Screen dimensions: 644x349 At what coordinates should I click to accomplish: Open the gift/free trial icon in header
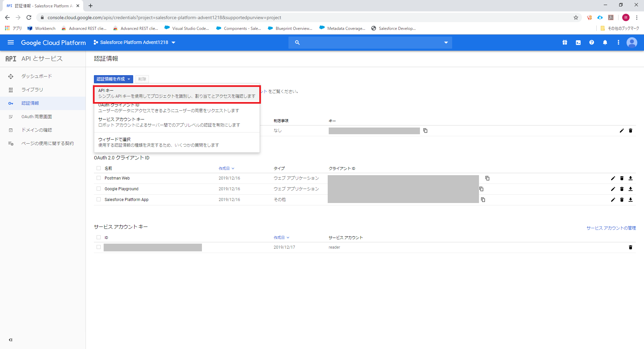[x=565, y=42]
